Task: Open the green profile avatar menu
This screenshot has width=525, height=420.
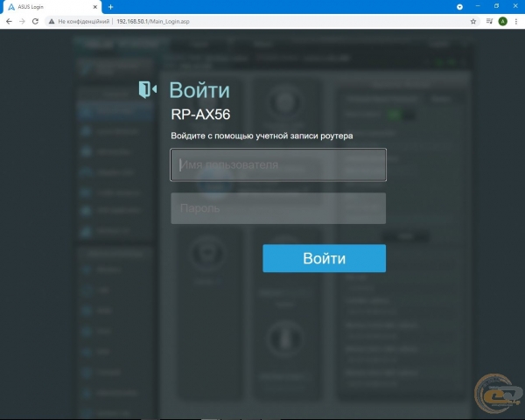Action: pyautogui.click(x=502, y=21)
